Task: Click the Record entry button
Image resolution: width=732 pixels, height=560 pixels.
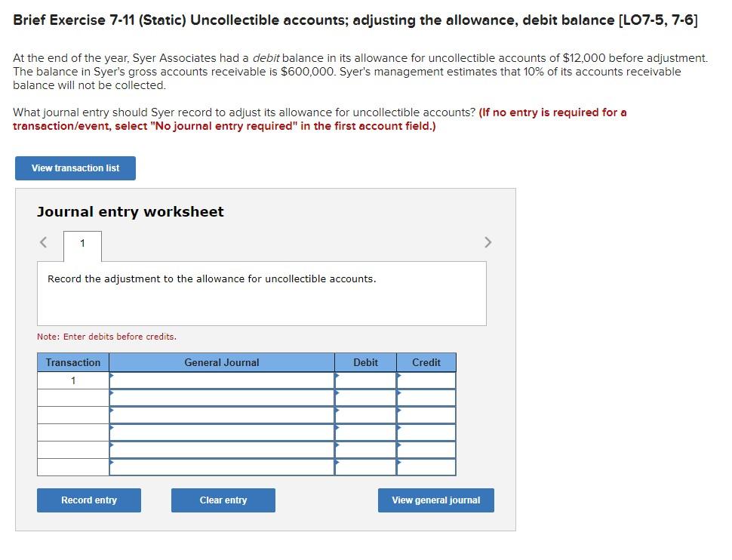Action: [x=88, y=500]
